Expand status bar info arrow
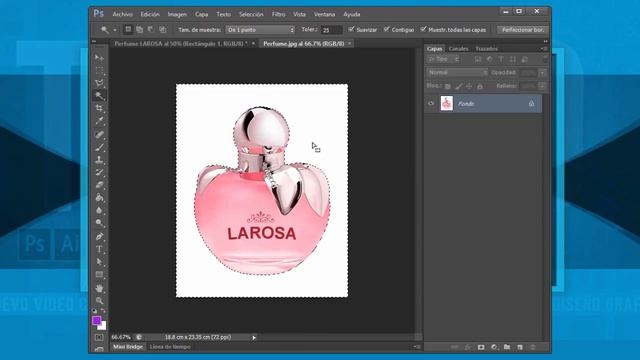This screenshot has height=360, width=640. (254, 338)
